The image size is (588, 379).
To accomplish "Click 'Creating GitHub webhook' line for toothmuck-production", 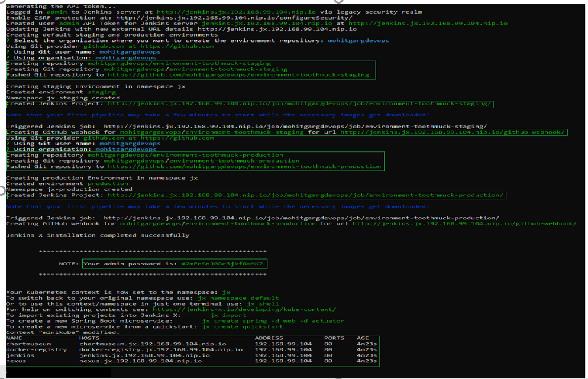I will 291,223.
